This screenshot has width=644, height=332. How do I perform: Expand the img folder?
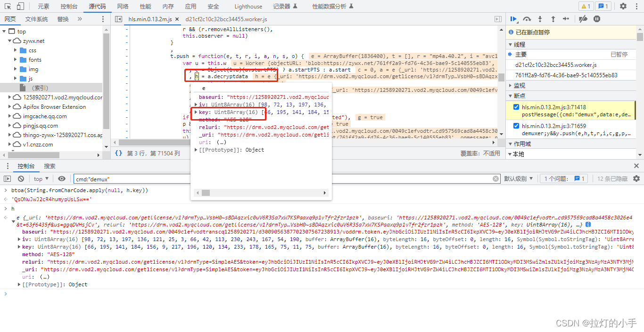pyautogui.click(x=16, y=69)
